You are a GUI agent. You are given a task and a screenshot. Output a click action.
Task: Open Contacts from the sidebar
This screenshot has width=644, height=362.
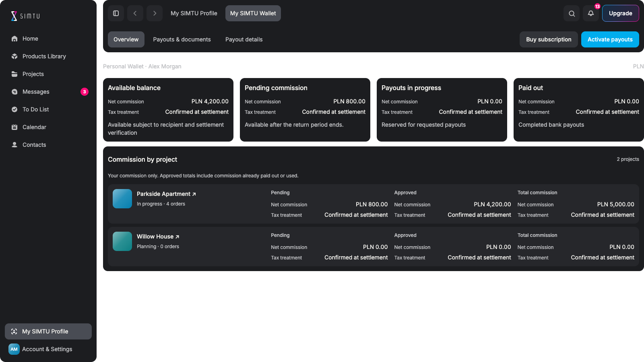[48, 145]
